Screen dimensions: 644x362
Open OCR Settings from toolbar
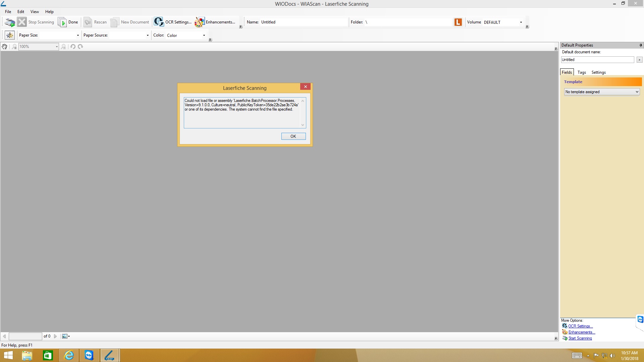(x=173, y=22)
